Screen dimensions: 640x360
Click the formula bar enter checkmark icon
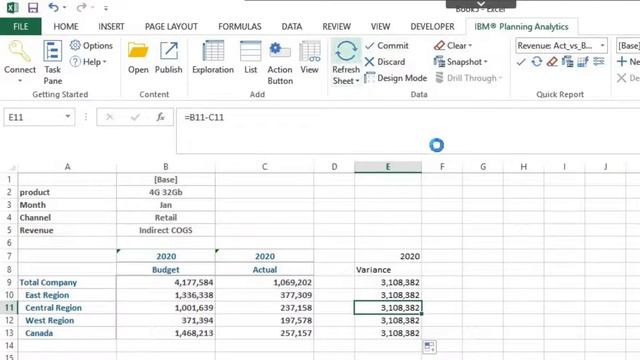coord(135,117)
